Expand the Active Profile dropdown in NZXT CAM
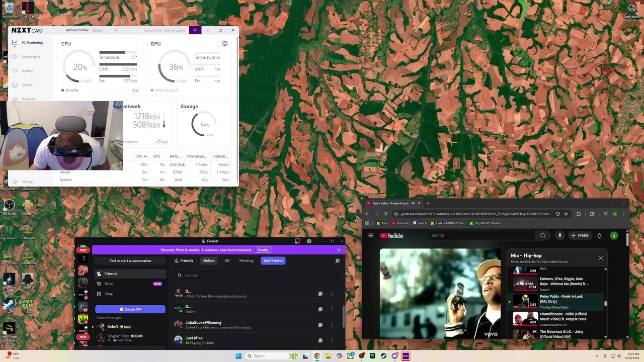The image size is (644, 362). tap(106, 30)
